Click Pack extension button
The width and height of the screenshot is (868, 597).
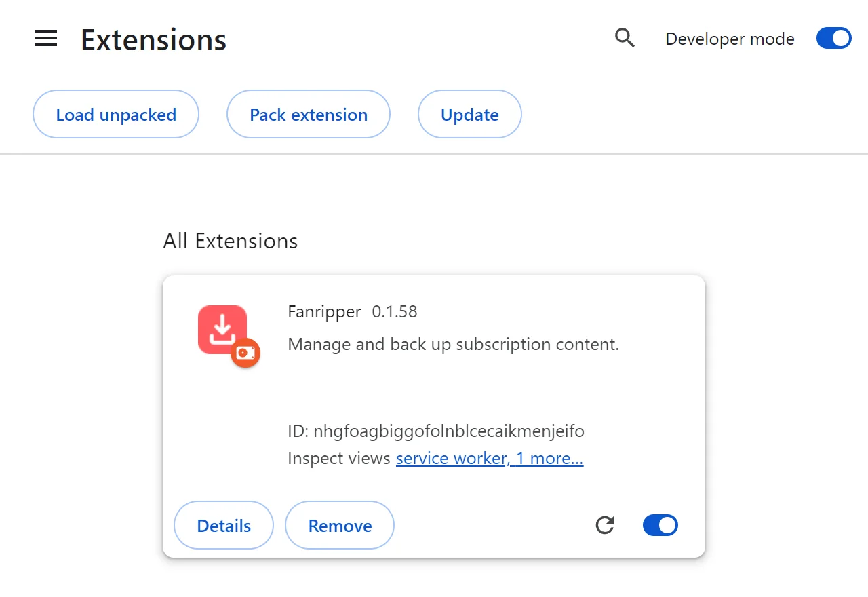[309, 115]
